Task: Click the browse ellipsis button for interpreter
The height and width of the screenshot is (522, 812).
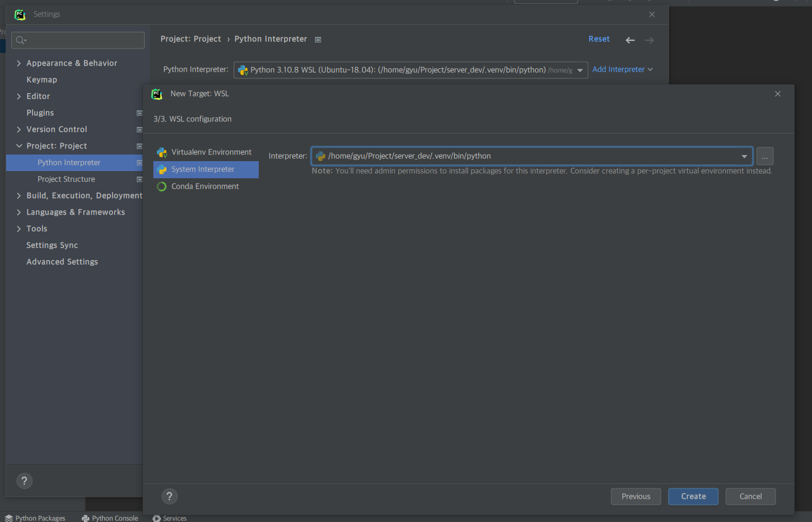Action: (765, 156)
